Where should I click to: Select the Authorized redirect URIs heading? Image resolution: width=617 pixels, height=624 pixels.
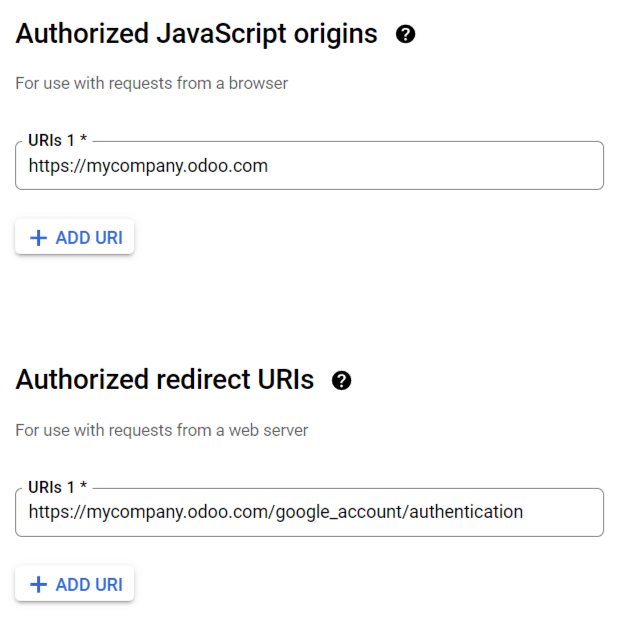point(165,380)
